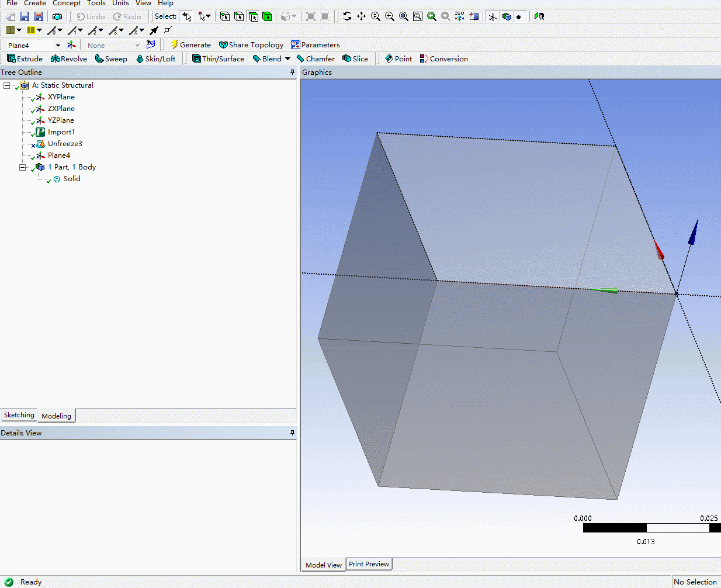The width and height of the screenshot is (721, 588).
Task: Select the Extrude tool
Action: coord(25,58)
